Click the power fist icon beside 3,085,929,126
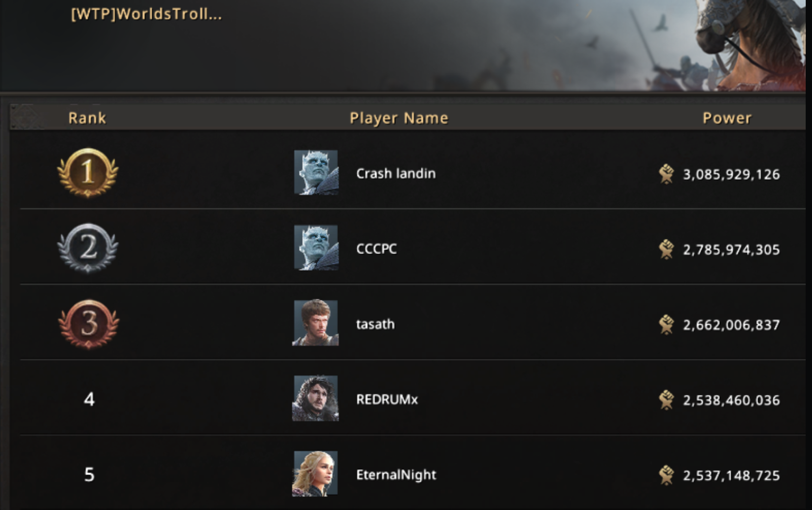 point(666,174)
